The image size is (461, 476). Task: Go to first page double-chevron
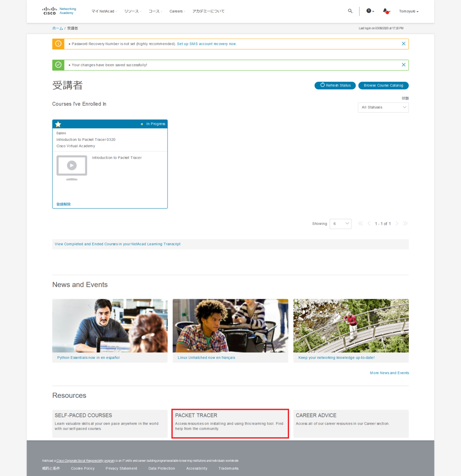pyautogui.click(x=361, y=223)
